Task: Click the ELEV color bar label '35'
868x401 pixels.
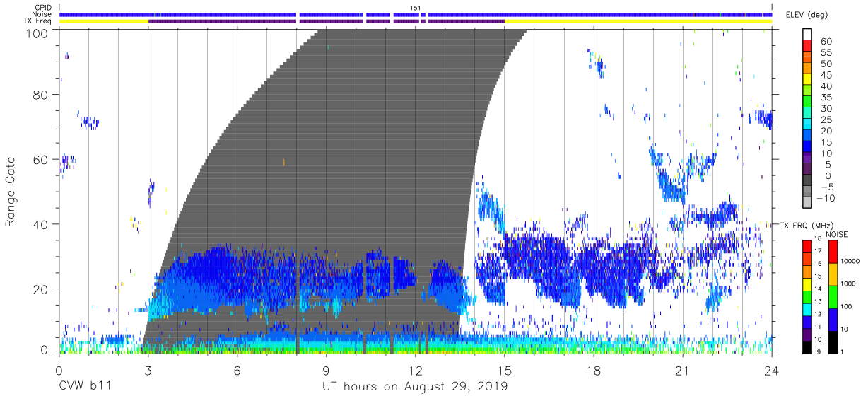Action: pos(826,98)
